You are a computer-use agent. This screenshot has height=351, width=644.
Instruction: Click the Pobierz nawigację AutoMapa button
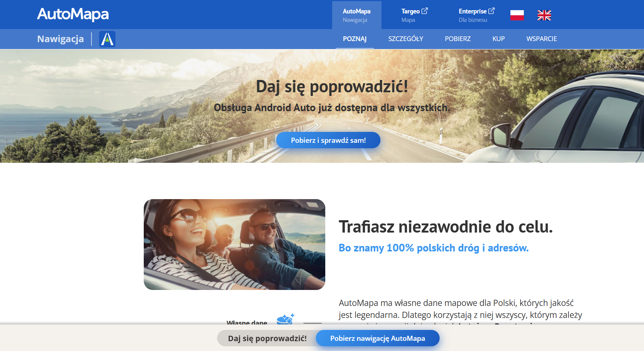[378, 338]
